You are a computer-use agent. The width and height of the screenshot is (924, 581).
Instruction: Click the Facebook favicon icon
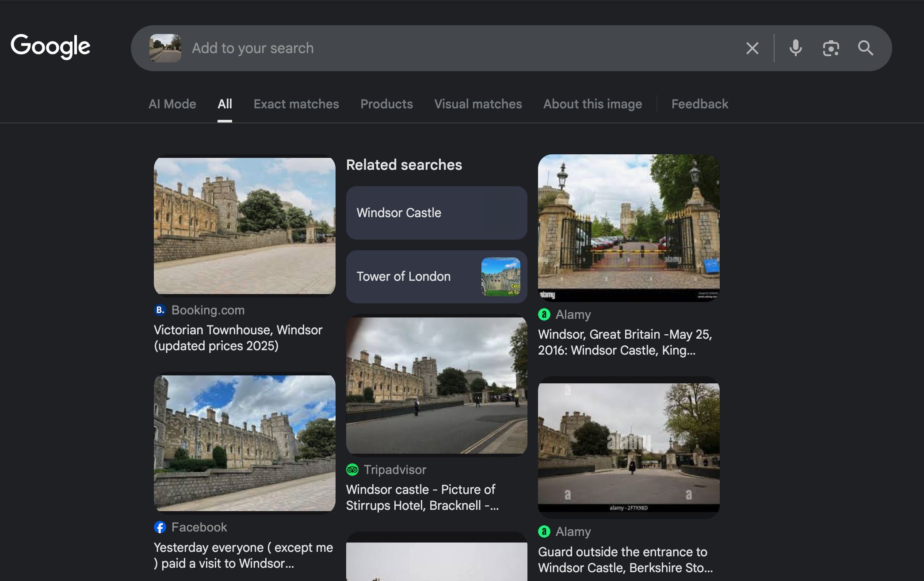160,527
